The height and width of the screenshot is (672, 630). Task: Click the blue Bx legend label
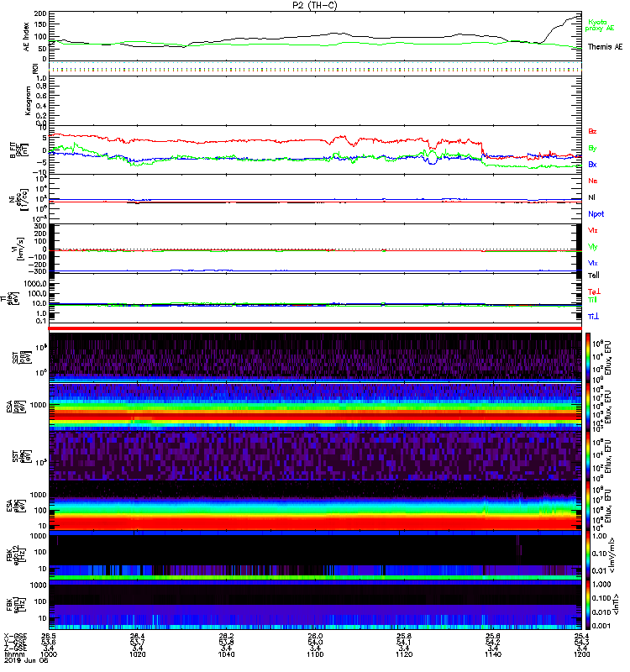[x=592, y=165]
